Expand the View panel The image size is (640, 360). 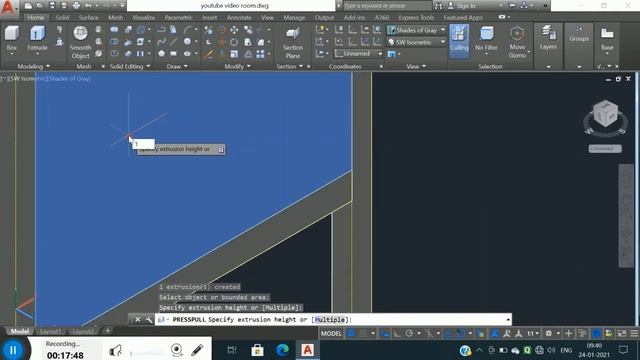416,66
